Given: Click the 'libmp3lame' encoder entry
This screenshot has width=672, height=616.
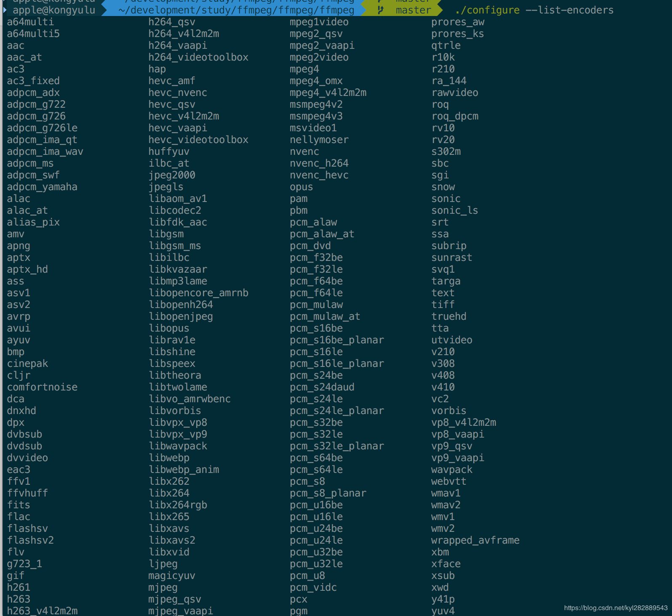Looking at the screenshot, I should point(178,281).
